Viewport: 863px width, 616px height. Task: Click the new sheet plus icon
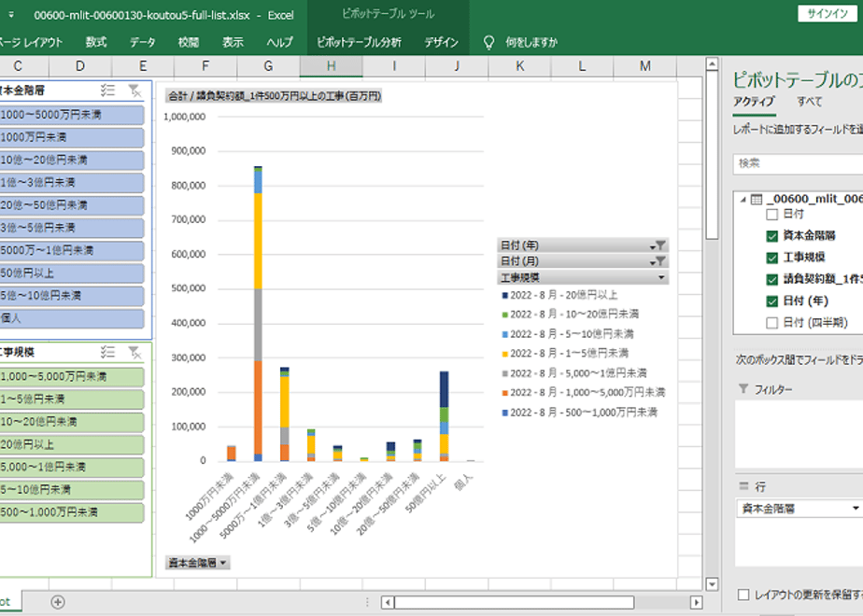tap(58, 602)
